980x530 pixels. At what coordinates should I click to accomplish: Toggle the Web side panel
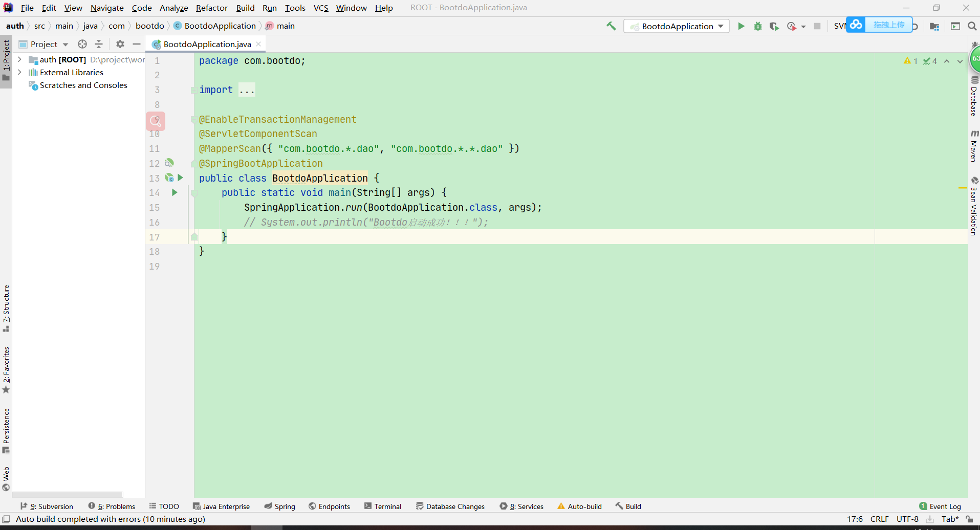(6, 479)
